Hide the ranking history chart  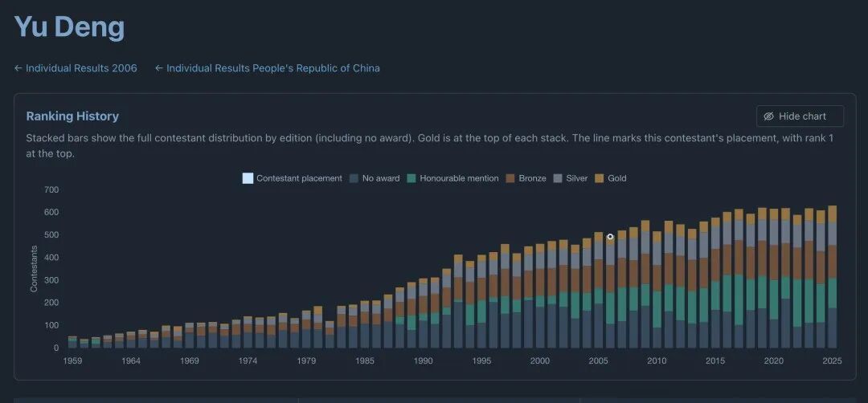pyautogui.click(x=800, y=116)
